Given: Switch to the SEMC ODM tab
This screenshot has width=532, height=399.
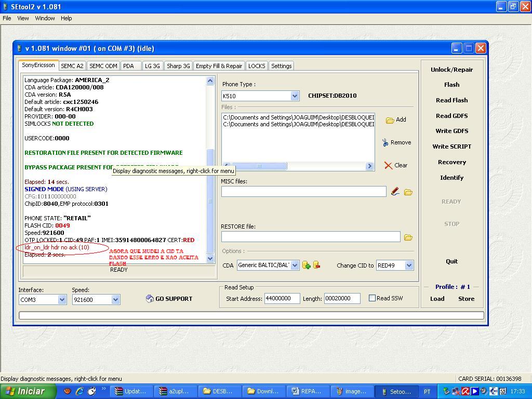Looking at the screenshot, I should 103,66.
